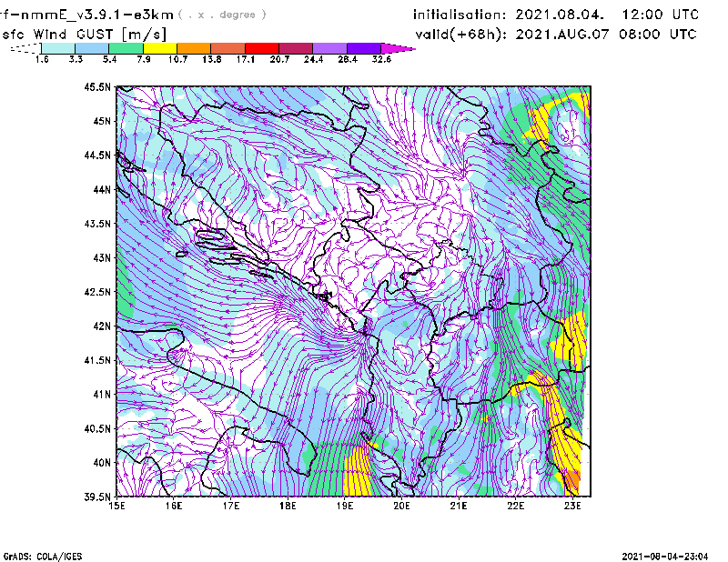Image resolution: width=728 pixels, height=562 pixels.
Task: Click the timestamp '2021-08-04-23:04'
Action: pos(665,557)
